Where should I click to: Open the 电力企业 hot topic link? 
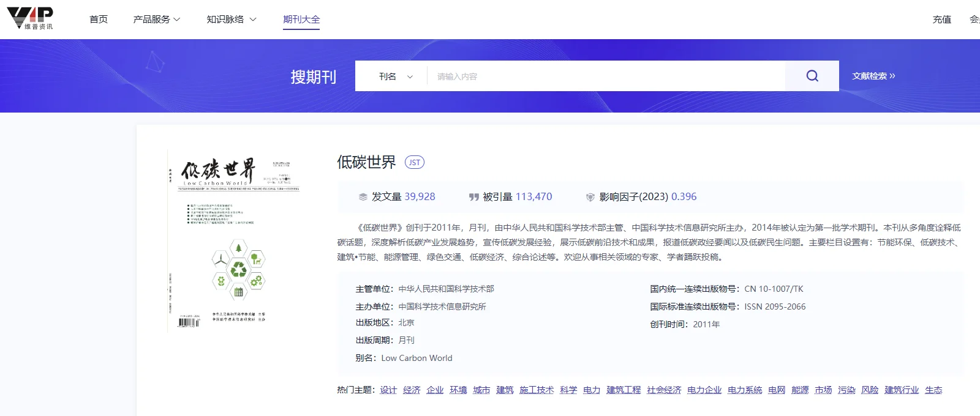click(704, 390)
